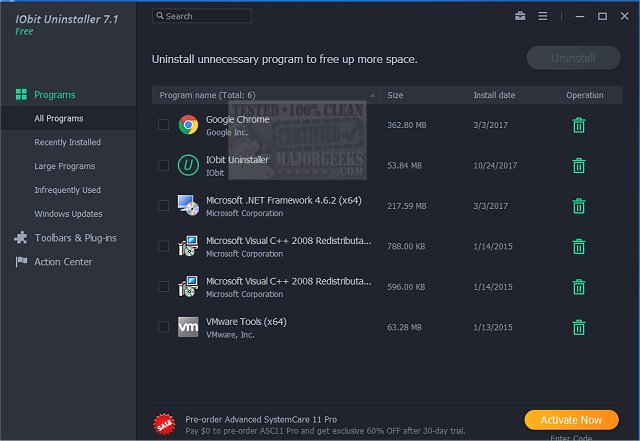Focus the Search input field
Image resolution: width=640 pixels, height=441 pixels.
click(x=202, y=16)
